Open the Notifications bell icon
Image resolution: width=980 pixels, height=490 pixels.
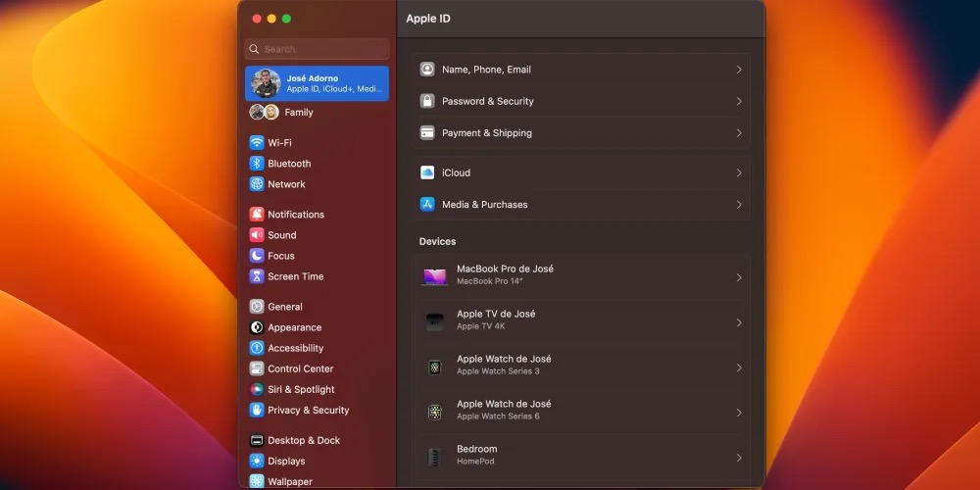click(x=257, y=215)
